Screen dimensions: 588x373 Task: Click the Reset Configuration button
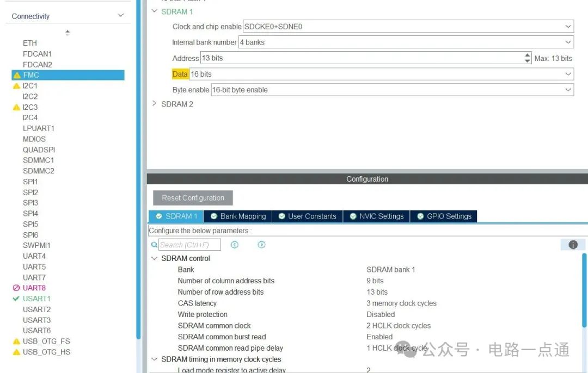coord(193,198)
